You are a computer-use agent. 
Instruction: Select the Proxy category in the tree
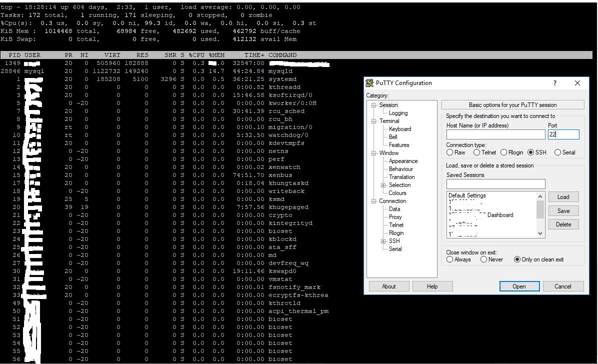pyautogui.click(x=395, y=217)
